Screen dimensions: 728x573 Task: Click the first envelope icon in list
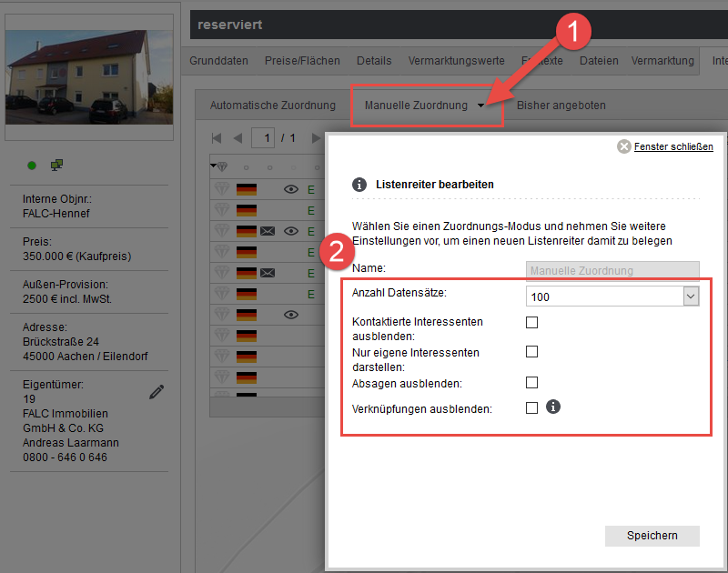coord(268,231)
